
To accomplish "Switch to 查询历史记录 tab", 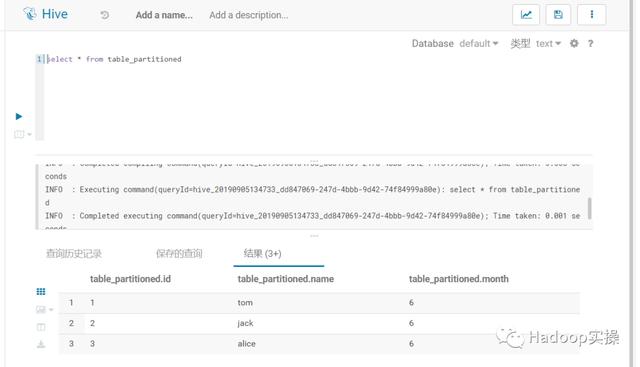I will click(x=74, y=254).
